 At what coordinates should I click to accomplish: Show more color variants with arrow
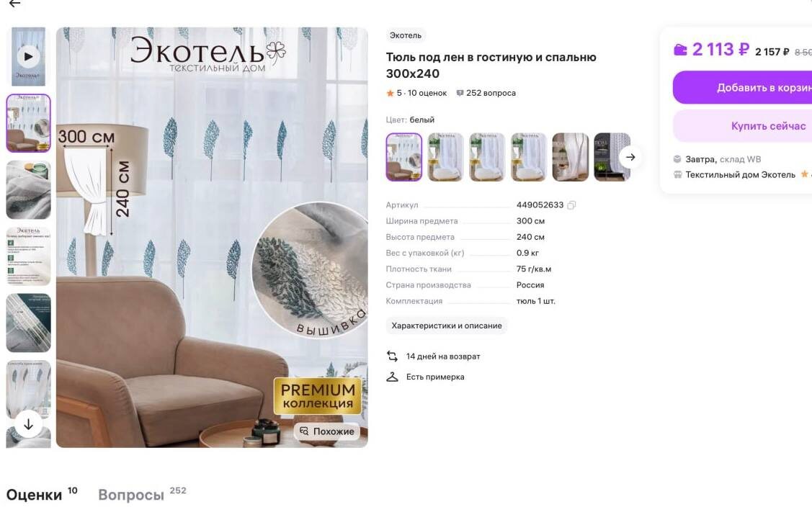click(630, 157)
